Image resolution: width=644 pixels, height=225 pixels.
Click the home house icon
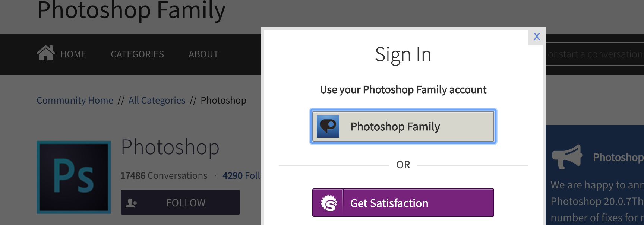pos(45,53)
